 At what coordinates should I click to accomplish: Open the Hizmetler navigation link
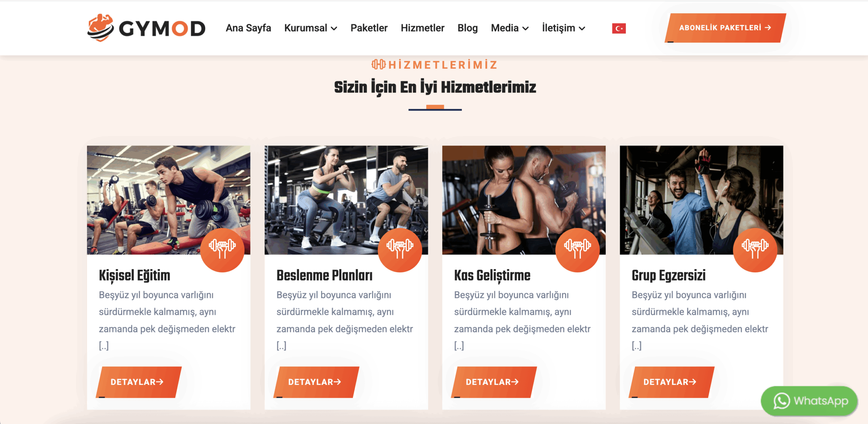422,28
